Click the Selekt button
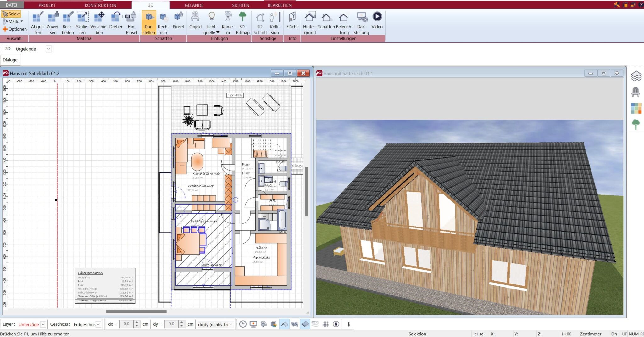644x337 pixels. (x=11, y=14)
